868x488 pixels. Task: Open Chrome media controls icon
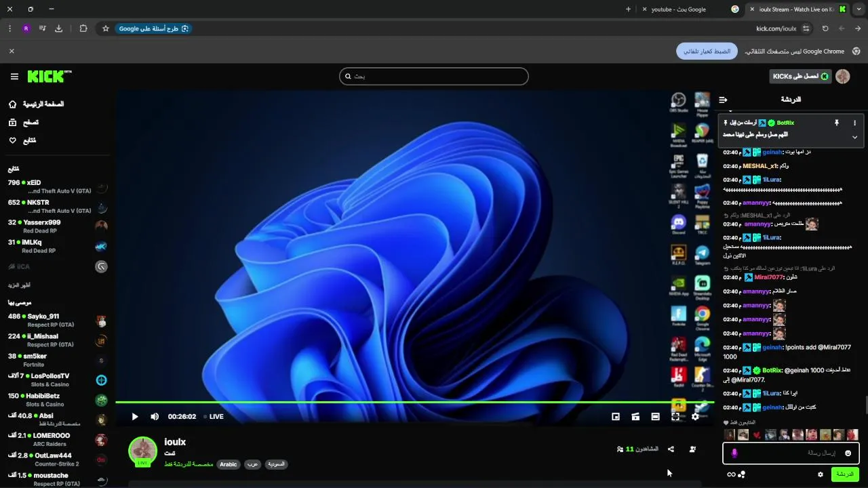(42, 28)
